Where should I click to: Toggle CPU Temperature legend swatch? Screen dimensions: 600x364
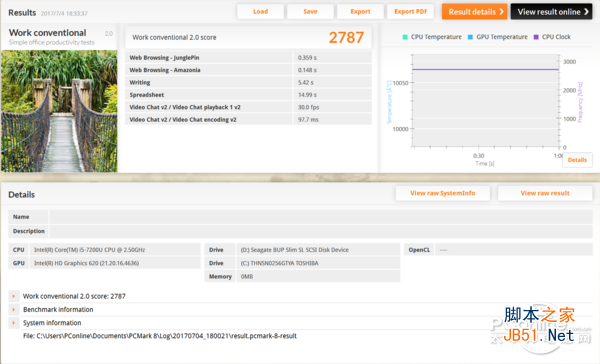[405, 37]
